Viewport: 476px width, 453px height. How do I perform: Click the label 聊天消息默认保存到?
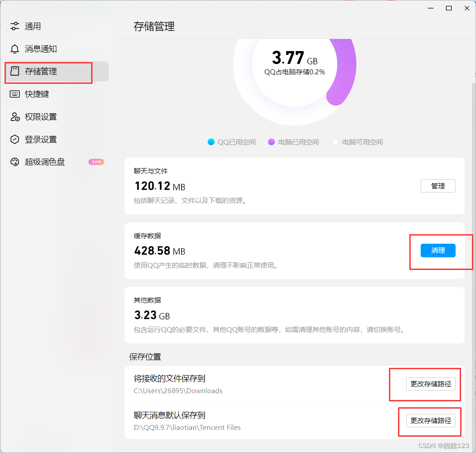(170, 415)
